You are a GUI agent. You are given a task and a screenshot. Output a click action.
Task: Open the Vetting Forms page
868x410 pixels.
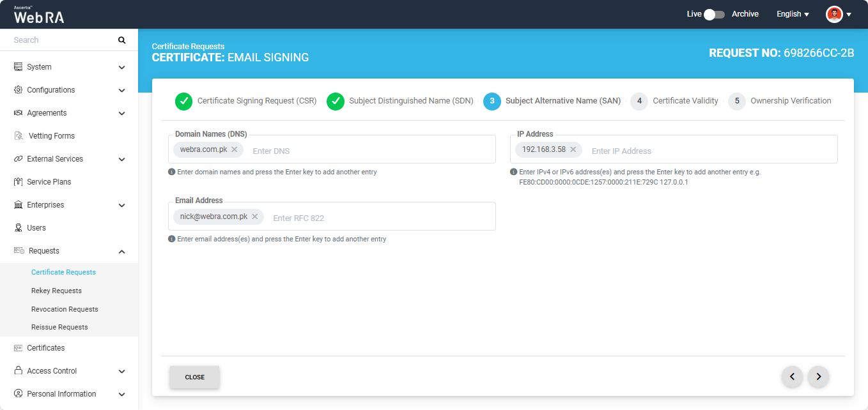tap(51, 136)
